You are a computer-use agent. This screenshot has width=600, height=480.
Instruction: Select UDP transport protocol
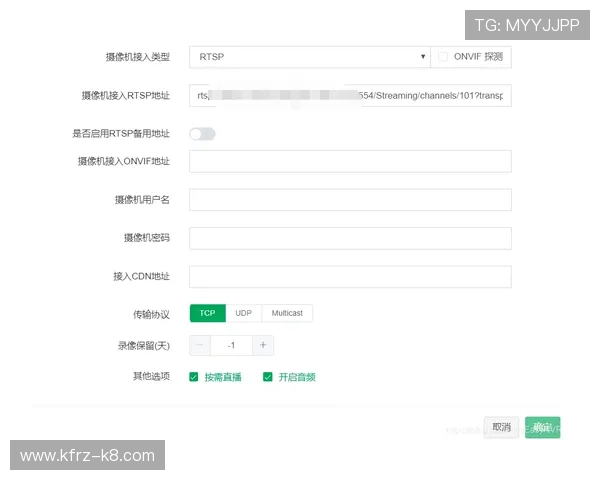(244, 313)
